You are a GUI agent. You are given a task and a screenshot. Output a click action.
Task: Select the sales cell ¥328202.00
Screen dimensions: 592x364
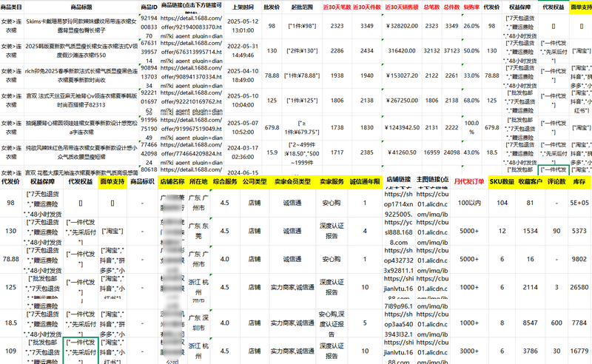(x=402, y=26)
